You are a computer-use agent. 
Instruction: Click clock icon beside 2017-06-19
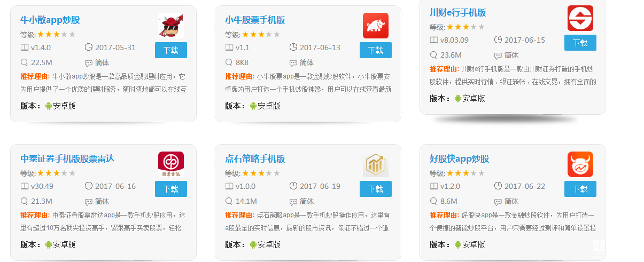click(293, 186)
